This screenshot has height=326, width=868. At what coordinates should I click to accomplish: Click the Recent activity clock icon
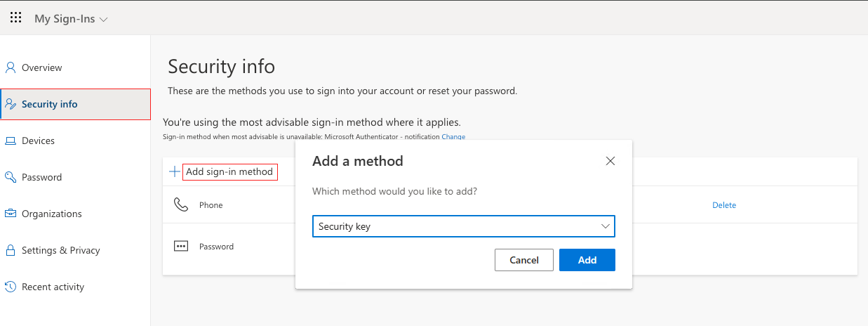click(x=11, y=287)
